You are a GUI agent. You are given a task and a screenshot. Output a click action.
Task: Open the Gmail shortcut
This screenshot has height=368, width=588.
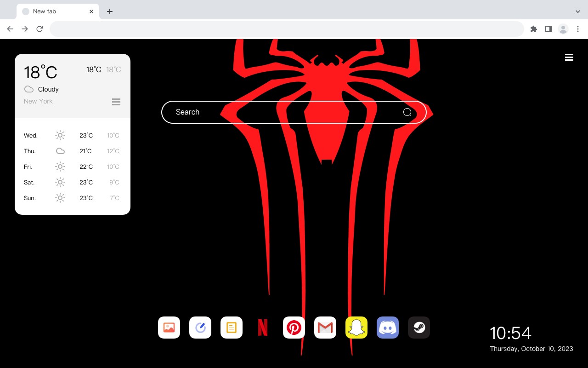click(325, 328)
